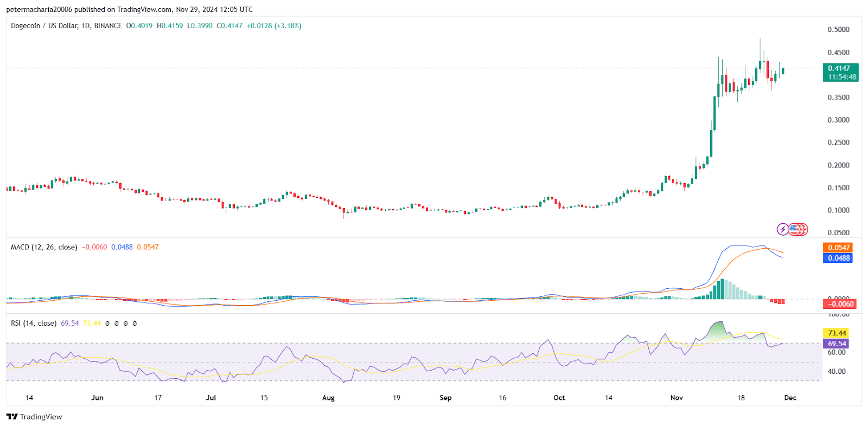Click the purple 69.54 tag on RSI scale
868x427 pixels.
click(836, 344)
